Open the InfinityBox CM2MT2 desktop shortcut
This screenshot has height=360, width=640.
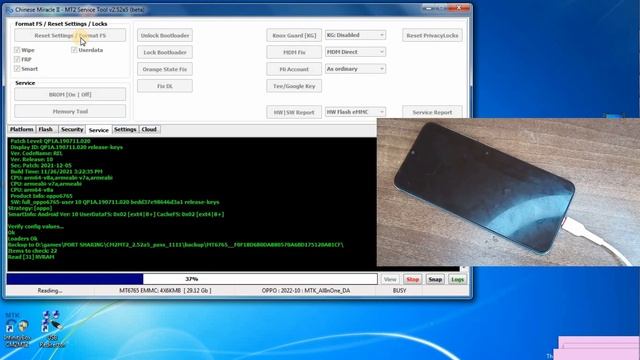coord(17,331)
